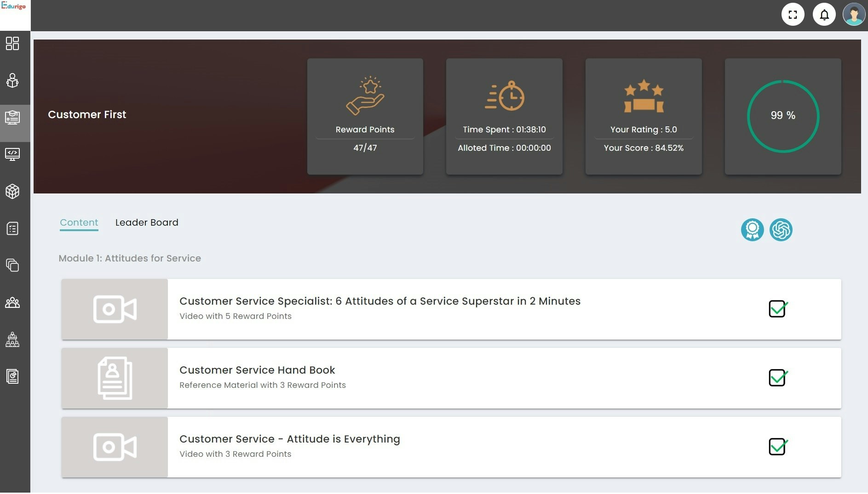Open the stacked copies icon in sidebar

(x=12, y=265)
